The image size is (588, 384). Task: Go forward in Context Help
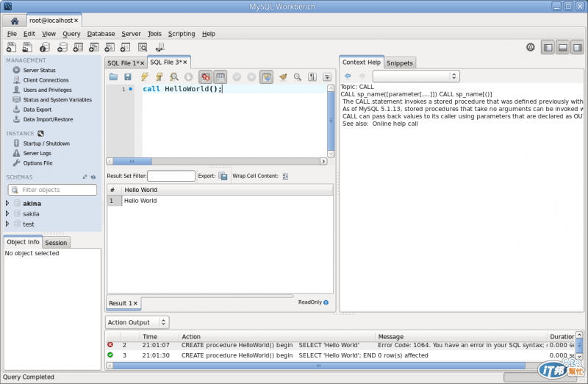point(362,76)
